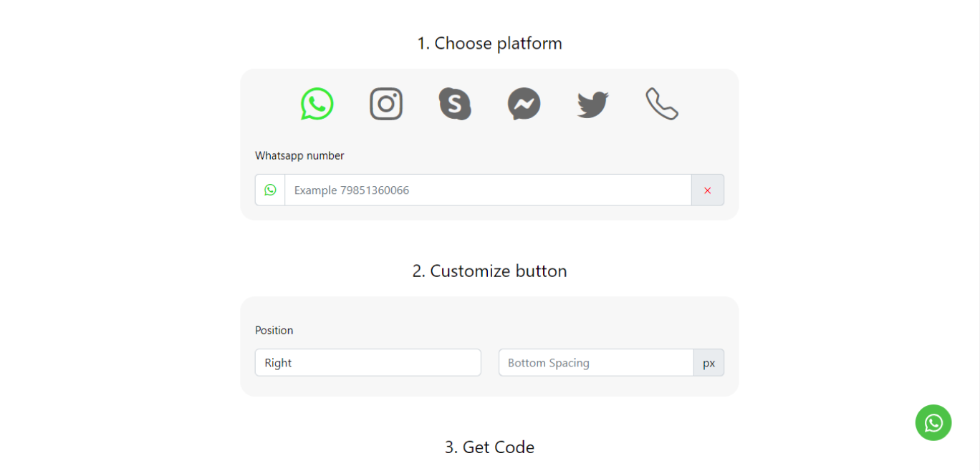This screenshot has width=980, height=471.
Task: Click the gap between Position and Bottom Spacing fields
Action: (490, 362)
